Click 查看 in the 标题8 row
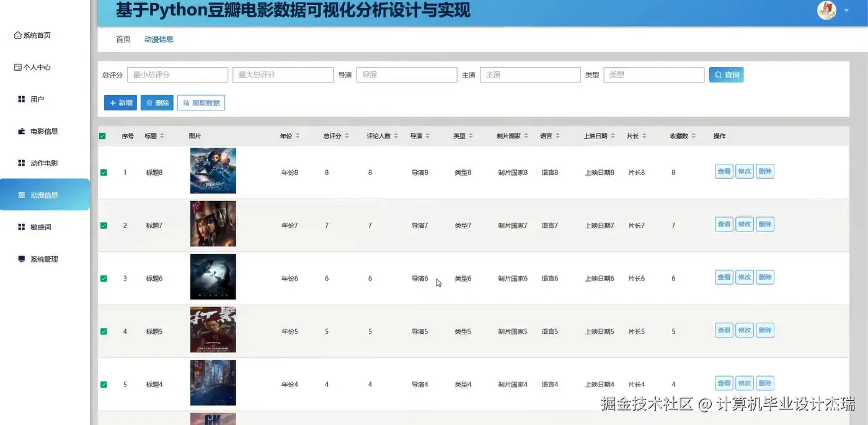This screenshot has width=868, height=425. coord(724,171)
